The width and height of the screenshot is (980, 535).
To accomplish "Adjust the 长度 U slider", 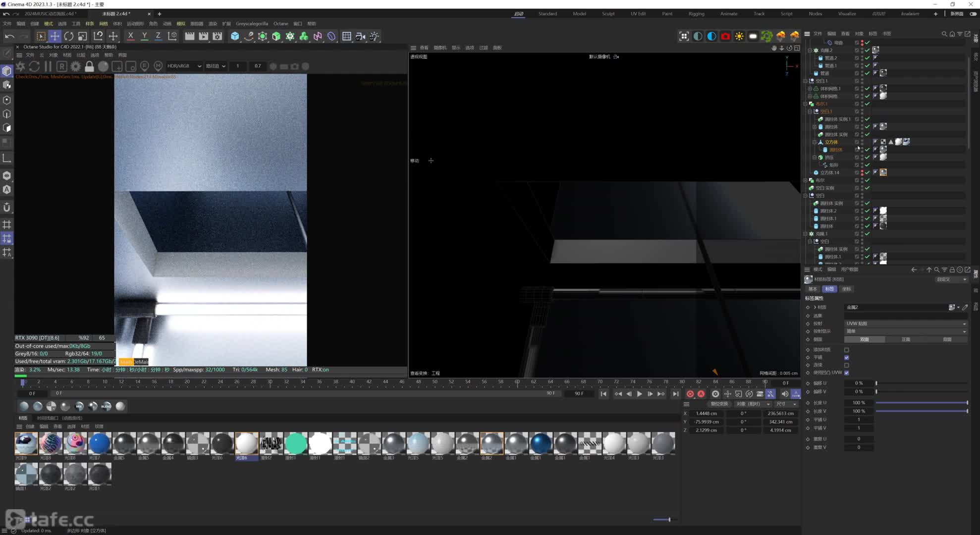I will (922, 403).
